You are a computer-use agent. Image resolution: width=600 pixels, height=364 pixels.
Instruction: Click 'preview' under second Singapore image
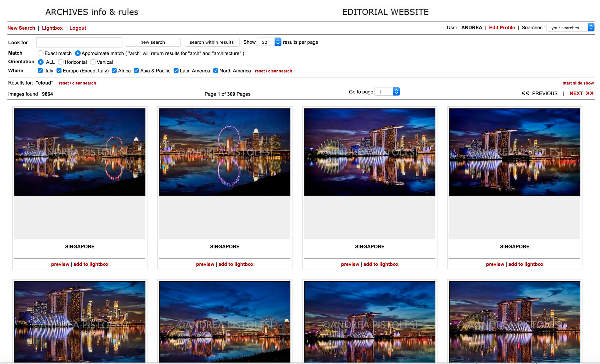point(205,264)
